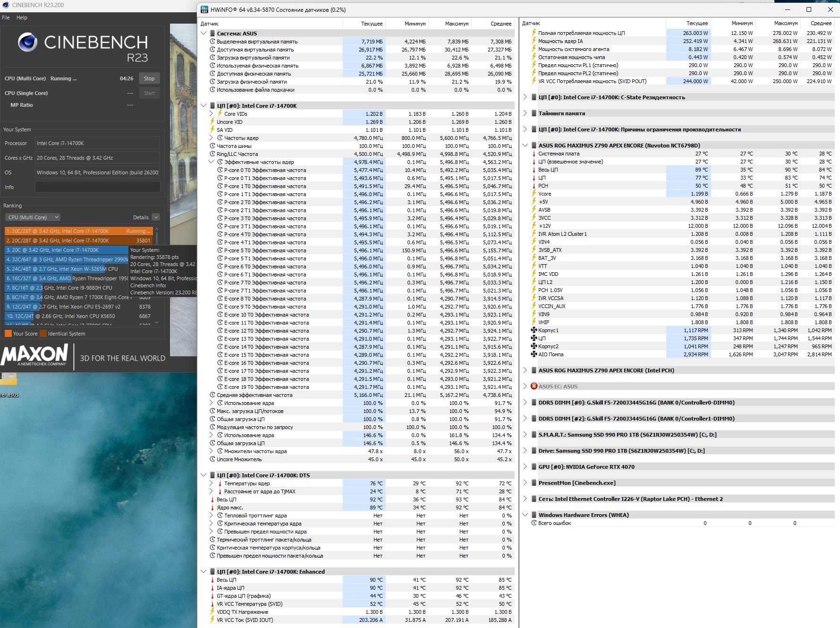
Task: Click the red error icon beside ASUS EC: ASUS
Action: 534,387
